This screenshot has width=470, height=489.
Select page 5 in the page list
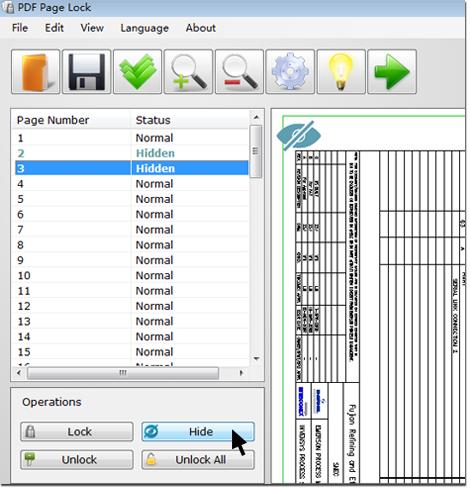coord(130,199)
